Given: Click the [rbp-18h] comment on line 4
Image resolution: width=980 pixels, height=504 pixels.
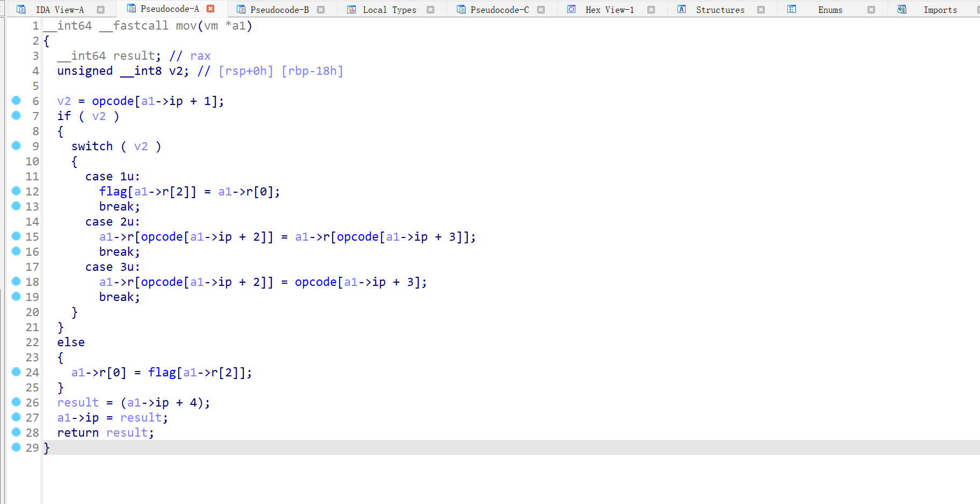Looking at the screenshot, I should (312, 71).
